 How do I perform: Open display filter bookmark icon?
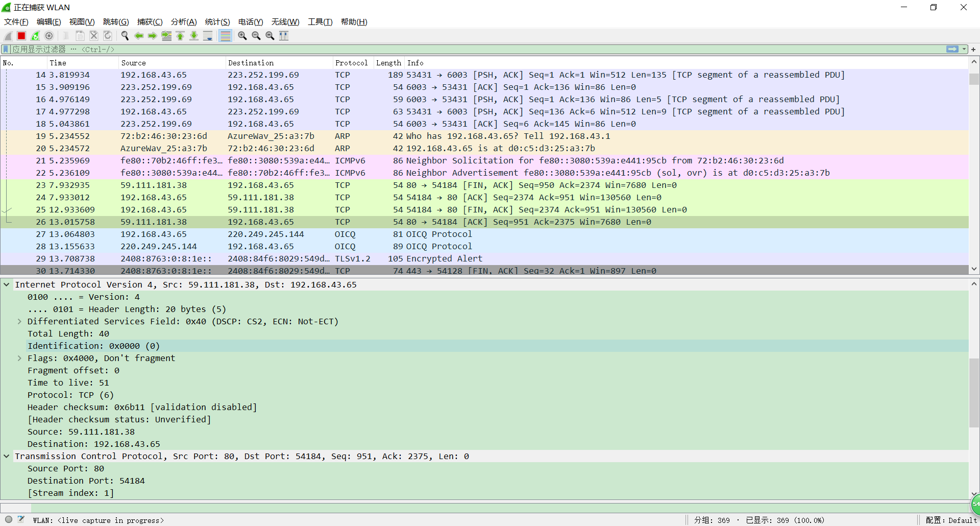coord(6,50)
